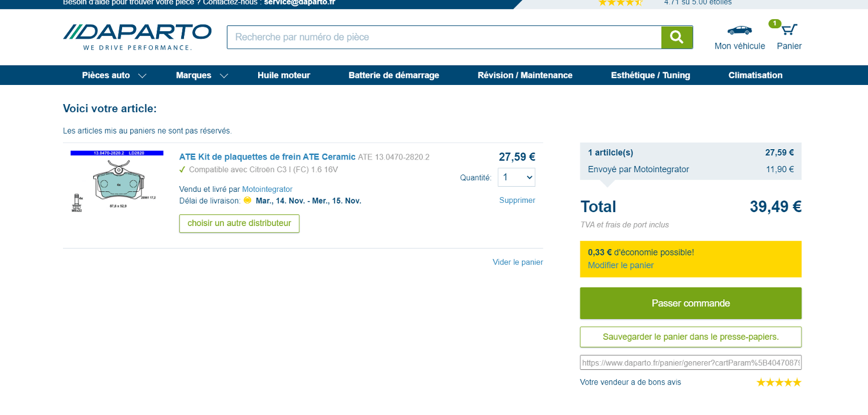Click the green search magnifier button
Image resolution: width=868 pixels, height=415 pixels.
(x=677, y=37)
